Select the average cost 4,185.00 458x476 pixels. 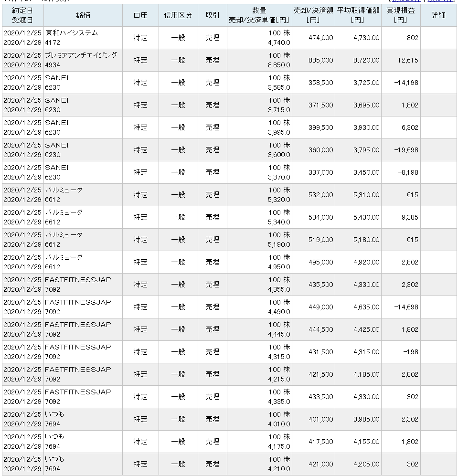coord(366,375)
